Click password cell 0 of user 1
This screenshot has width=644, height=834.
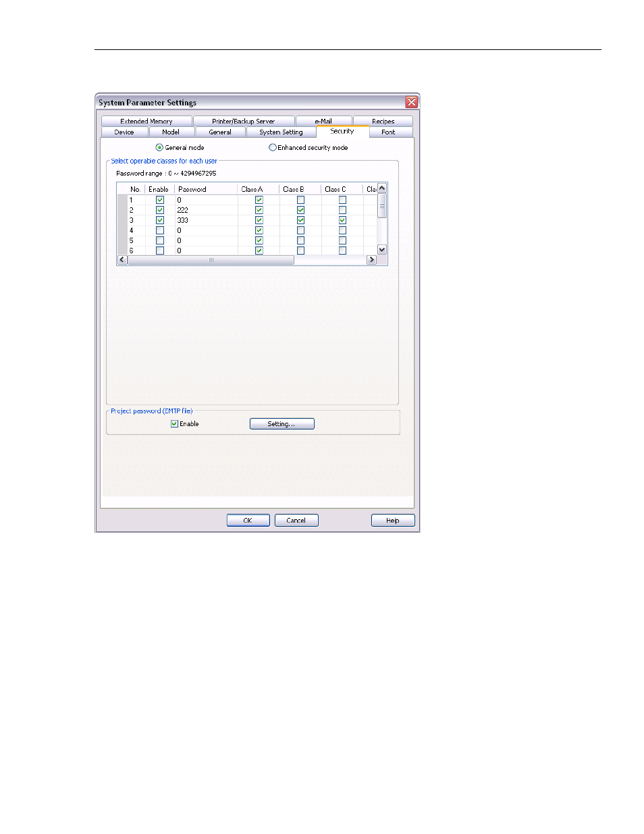coord(206,200)
